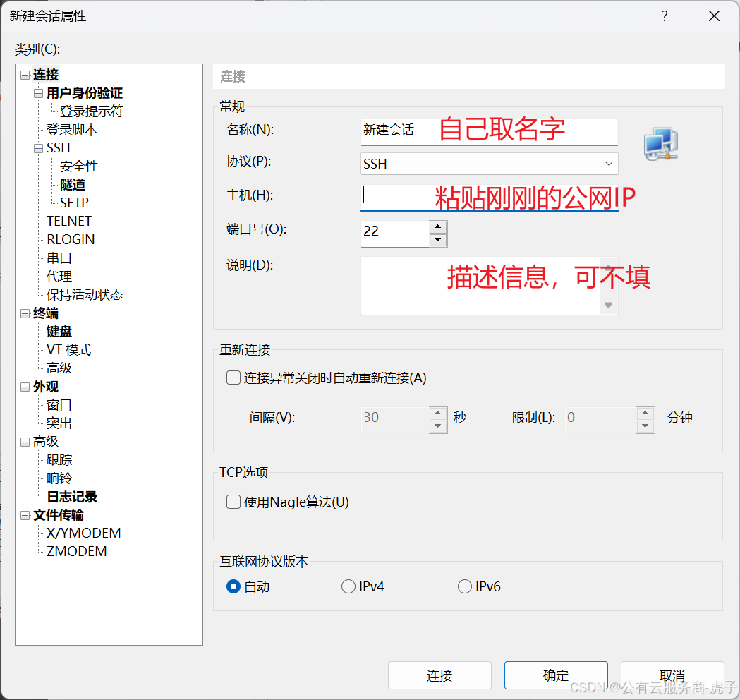The height and width of the screenshot is (700, 740).
Task: Enable 连接异常关闭时自动重新连接 checkbox
Action: tap(233, 378)
